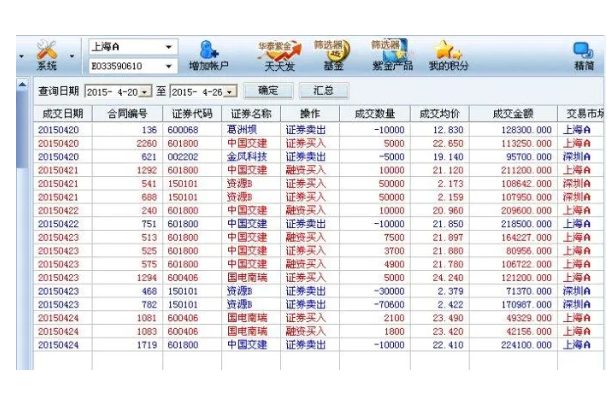The width and height of the screenshot is (613, 409).
Task: Select the 金风科技 stock name cell
Action: pyautogui.click(x=251, y=157)
